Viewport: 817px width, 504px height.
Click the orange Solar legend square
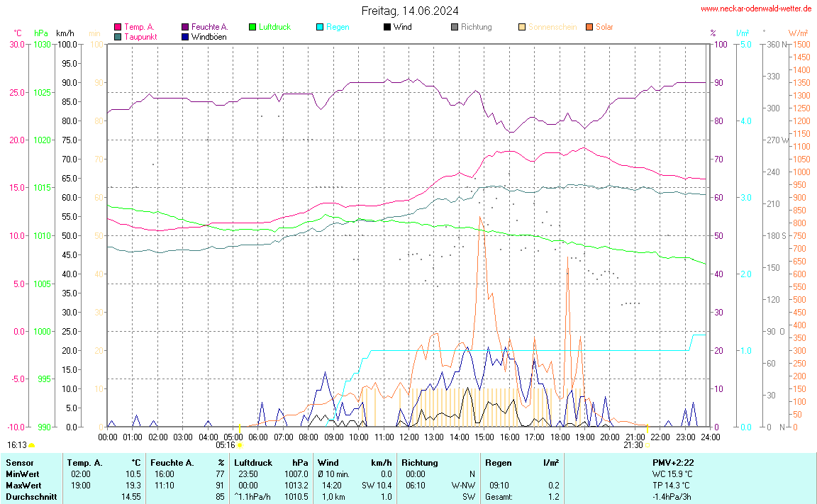pos(589,27)
